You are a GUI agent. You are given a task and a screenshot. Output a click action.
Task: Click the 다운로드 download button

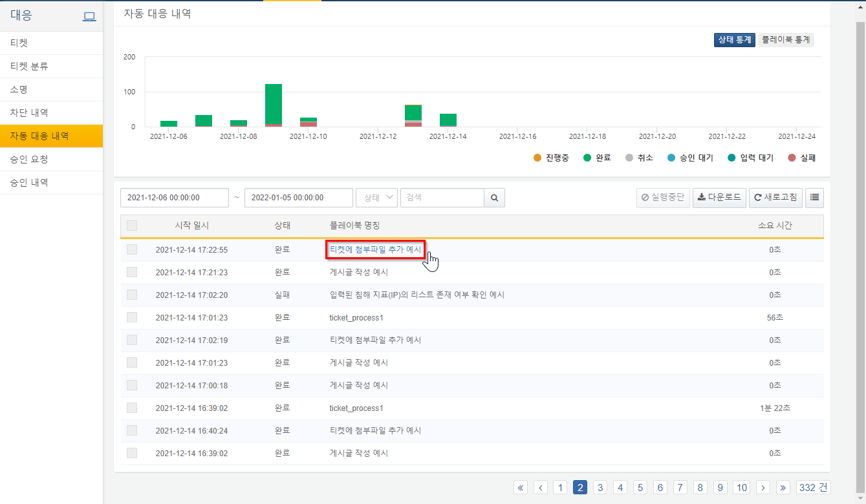(x=719, y=198)
